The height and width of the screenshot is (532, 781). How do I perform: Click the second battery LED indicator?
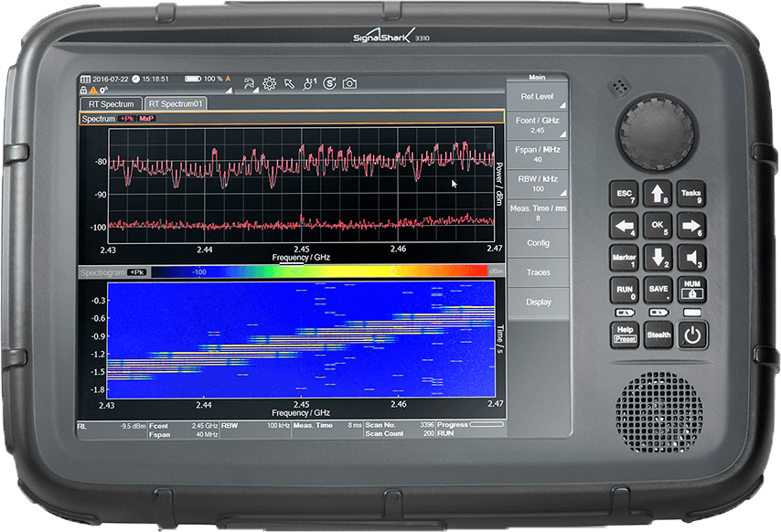click(658, 313)
